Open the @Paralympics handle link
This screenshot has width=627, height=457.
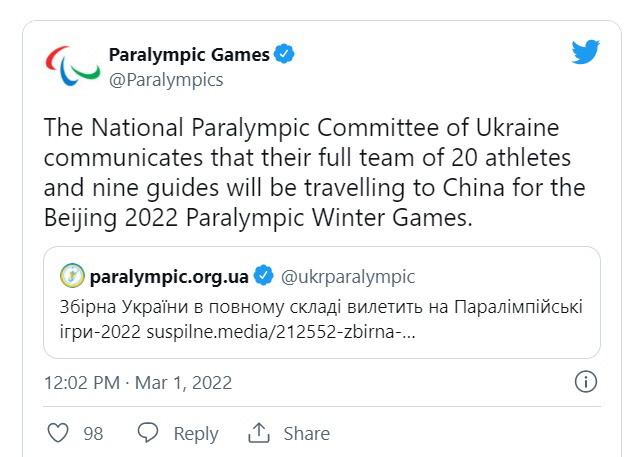(165, 79)
